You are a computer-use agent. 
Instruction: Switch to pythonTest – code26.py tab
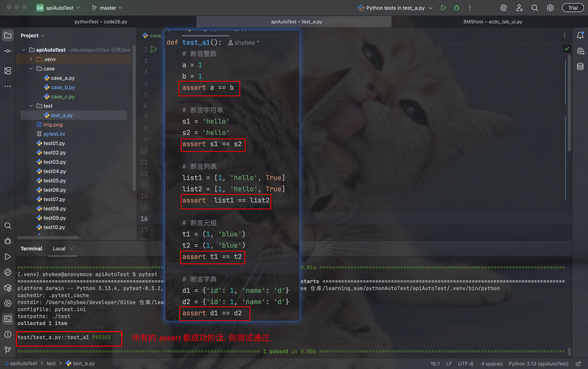[101, 22]
